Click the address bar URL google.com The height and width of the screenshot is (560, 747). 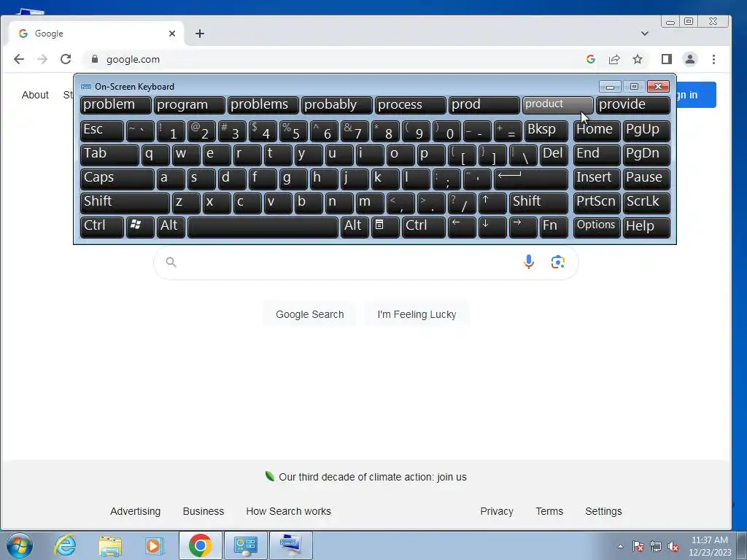[133, 59]
